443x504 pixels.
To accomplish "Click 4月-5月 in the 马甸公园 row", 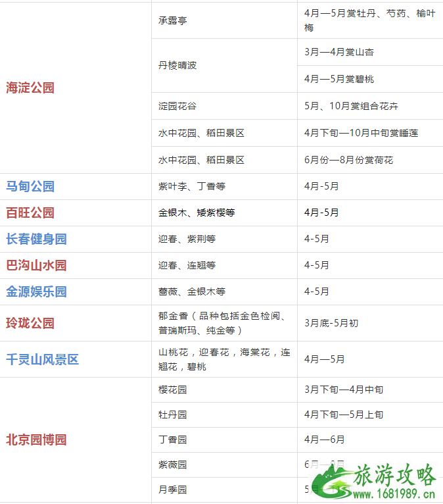I will (x=321, y=186).
